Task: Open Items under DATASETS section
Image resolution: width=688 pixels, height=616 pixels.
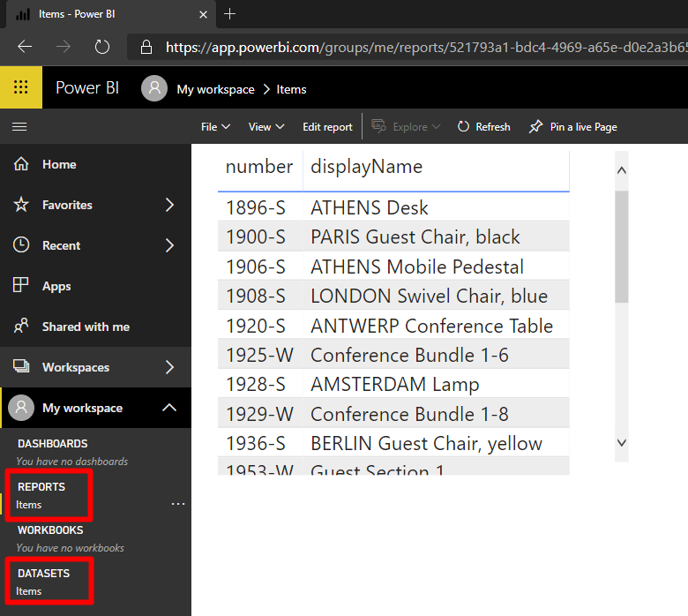Action: point(29,591)
